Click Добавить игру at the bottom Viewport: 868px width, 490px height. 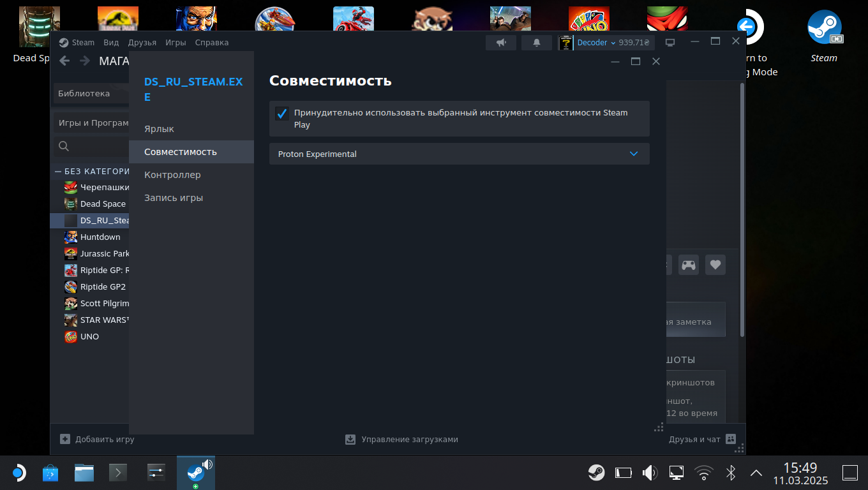tap(97, 439)
